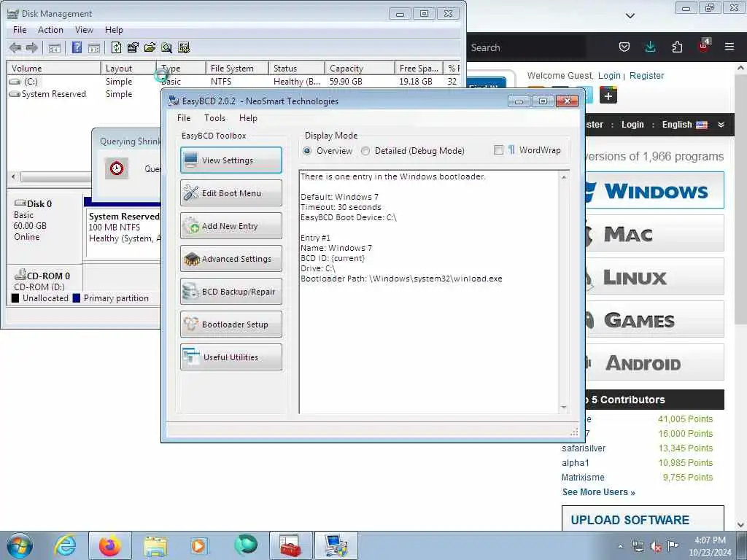
Task: Open File menu in EasyBCD
Action: click(x=183, y=117)
